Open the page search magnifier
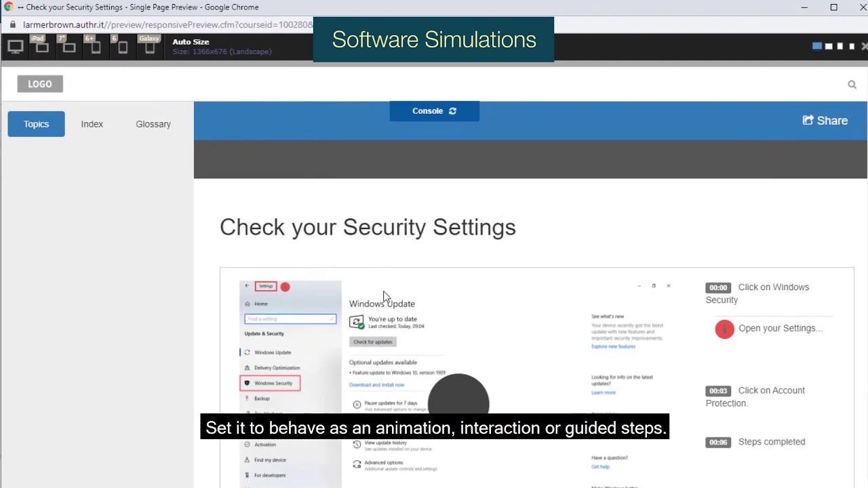The width and height of the screenshot is (868, 488). point(852,84)
